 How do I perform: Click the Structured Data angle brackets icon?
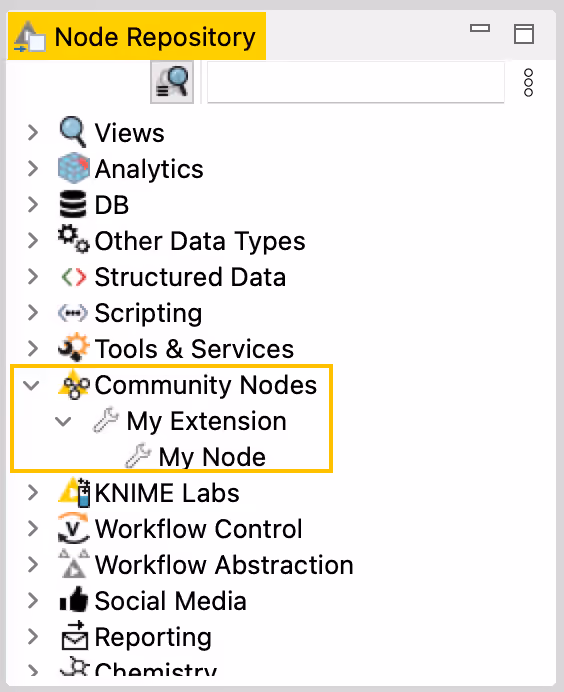[74, 277]
